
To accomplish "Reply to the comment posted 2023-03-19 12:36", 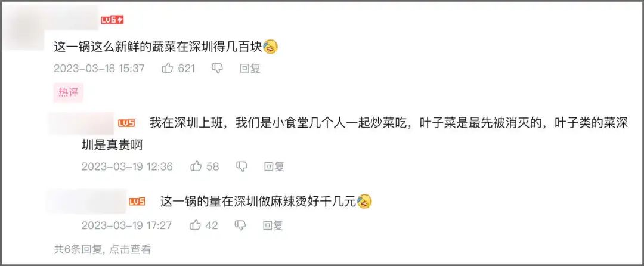I will [x=274, y=166].
